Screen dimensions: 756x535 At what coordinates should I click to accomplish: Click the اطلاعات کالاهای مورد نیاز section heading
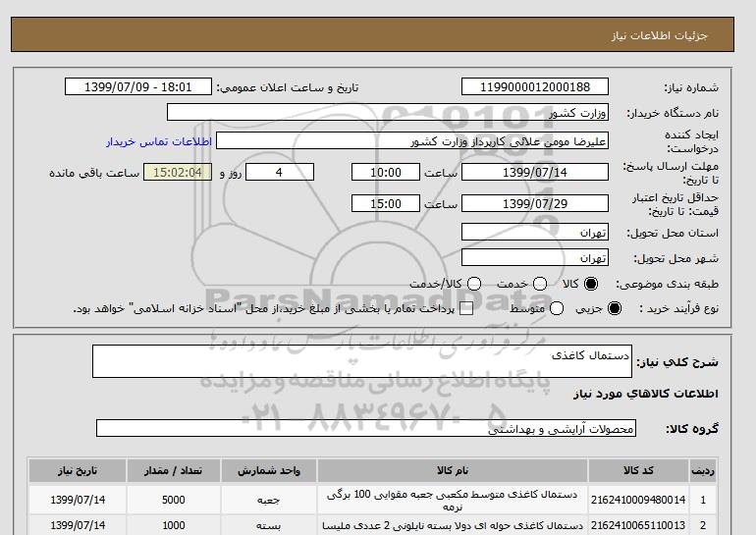click(646, 394)
